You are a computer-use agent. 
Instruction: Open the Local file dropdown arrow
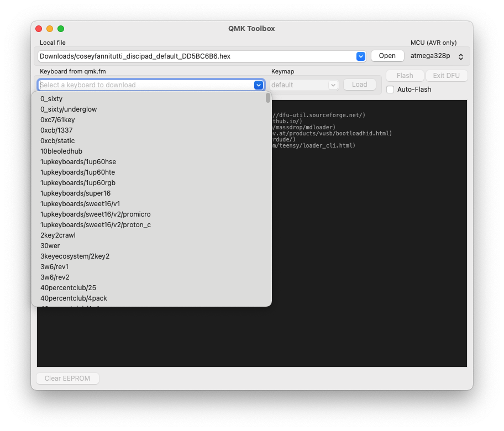coord(361,56)
